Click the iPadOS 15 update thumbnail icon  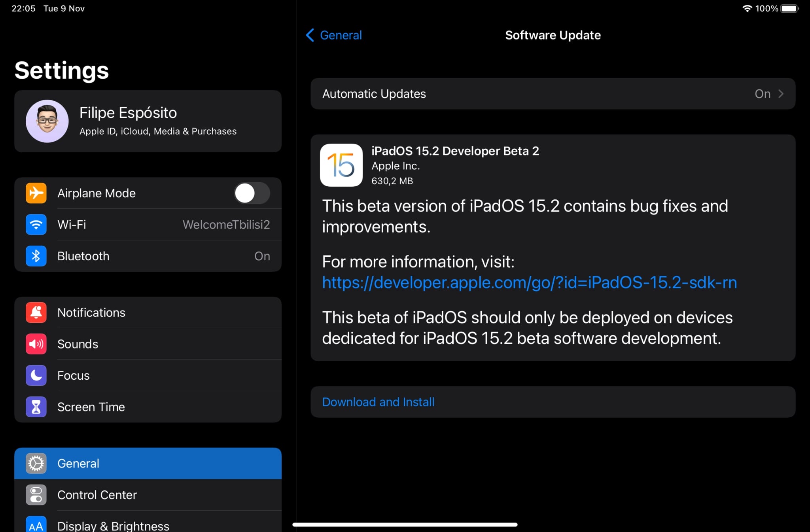click(341, 165)
